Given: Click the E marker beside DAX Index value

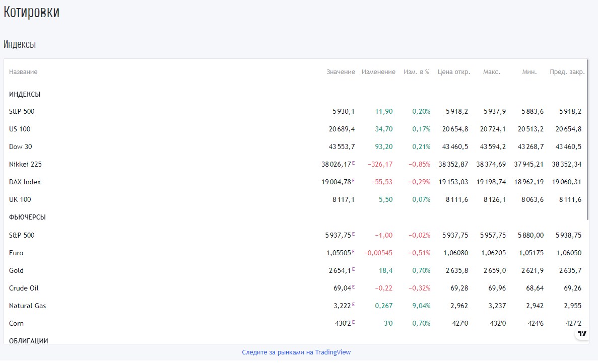Looking at the screenshot, I should 353,181.
